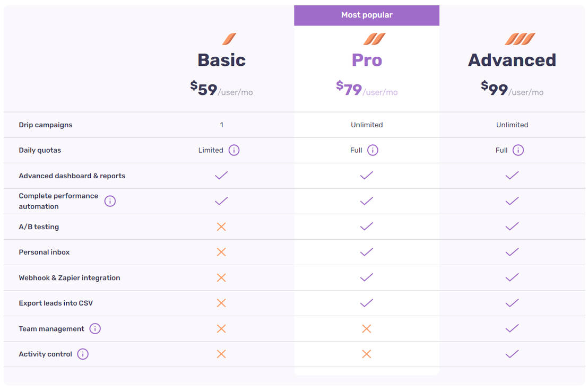
Task: Open the Team management info tooltip
Action: pyautogui.click(x=95, y=328)
